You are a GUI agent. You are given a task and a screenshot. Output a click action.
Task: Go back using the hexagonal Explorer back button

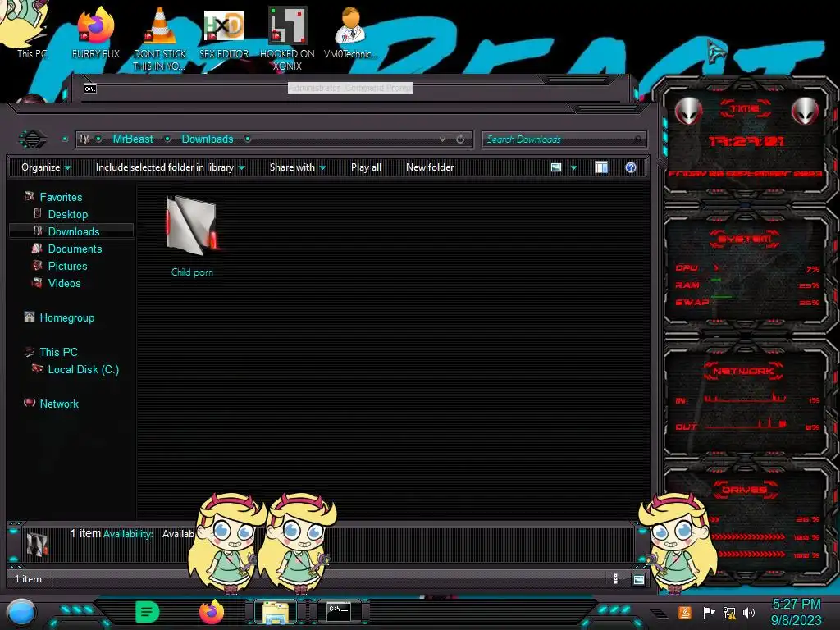[33, 139]
